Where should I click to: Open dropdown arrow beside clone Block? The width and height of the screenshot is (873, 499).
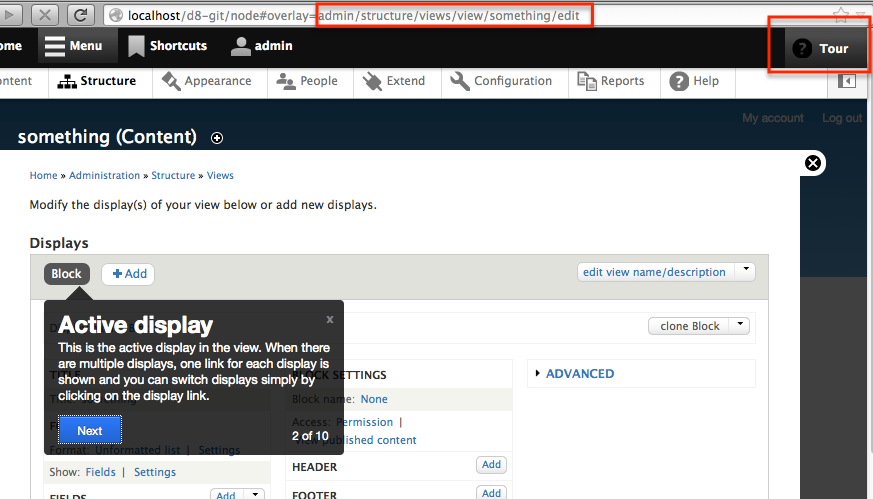coord(740,325)
